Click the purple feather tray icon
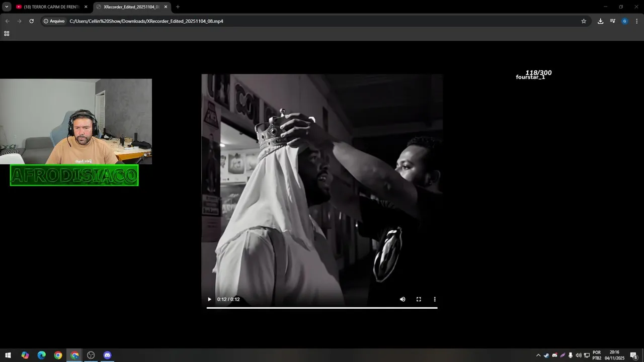644x362 pixels. [562, 355]
